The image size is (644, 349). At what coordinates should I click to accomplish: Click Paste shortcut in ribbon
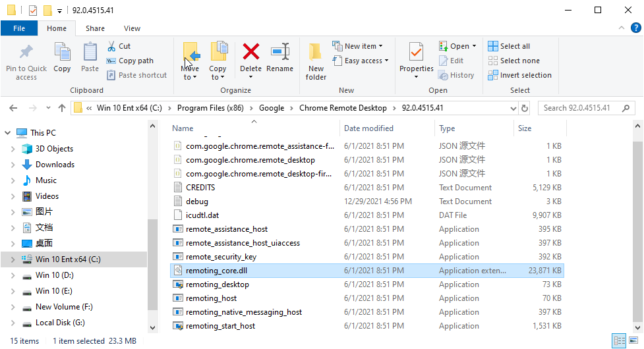(136, 75)
